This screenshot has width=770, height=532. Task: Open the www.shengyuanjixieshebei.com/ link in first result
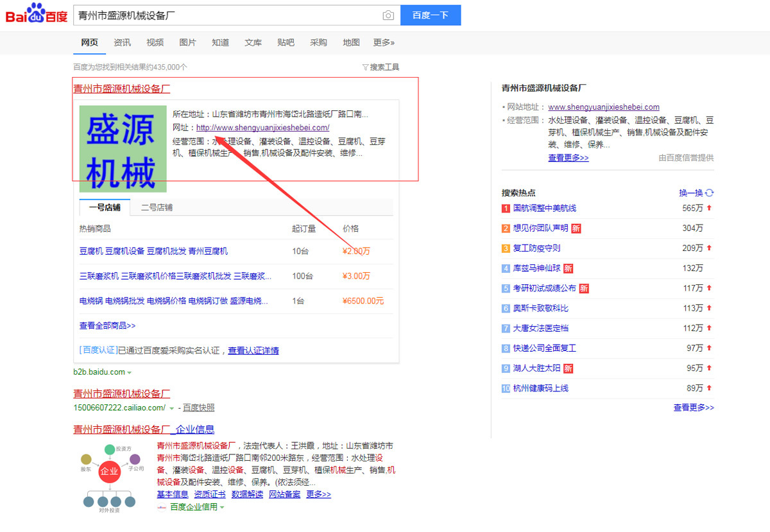[262, 128]
